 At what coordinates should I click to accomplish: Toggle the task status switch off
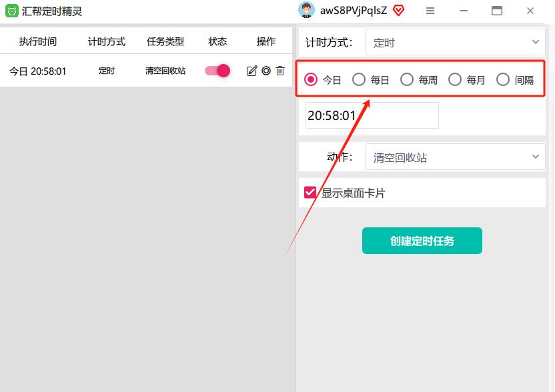216,70
